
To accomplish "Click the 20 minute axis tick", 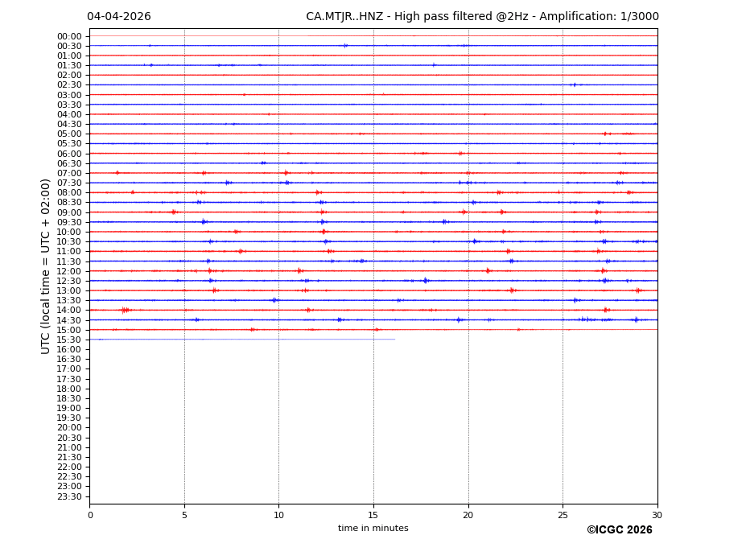I will click(x=468, y=515).
